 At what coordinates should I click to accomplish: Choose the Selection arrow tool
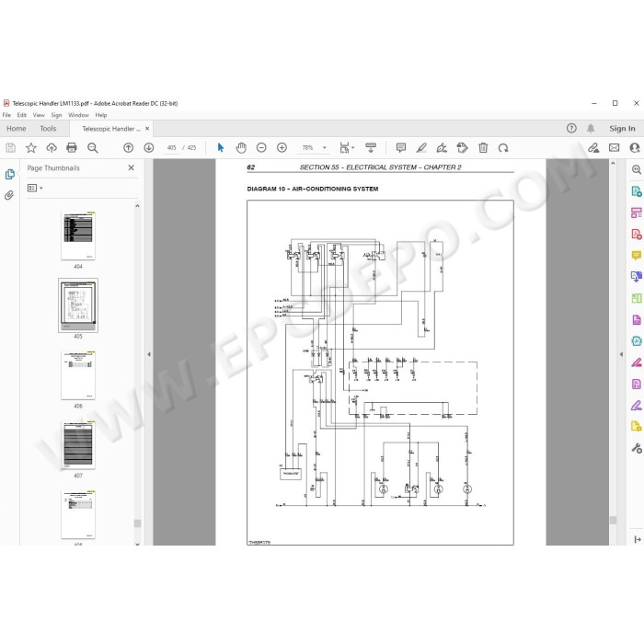point(221,148)
